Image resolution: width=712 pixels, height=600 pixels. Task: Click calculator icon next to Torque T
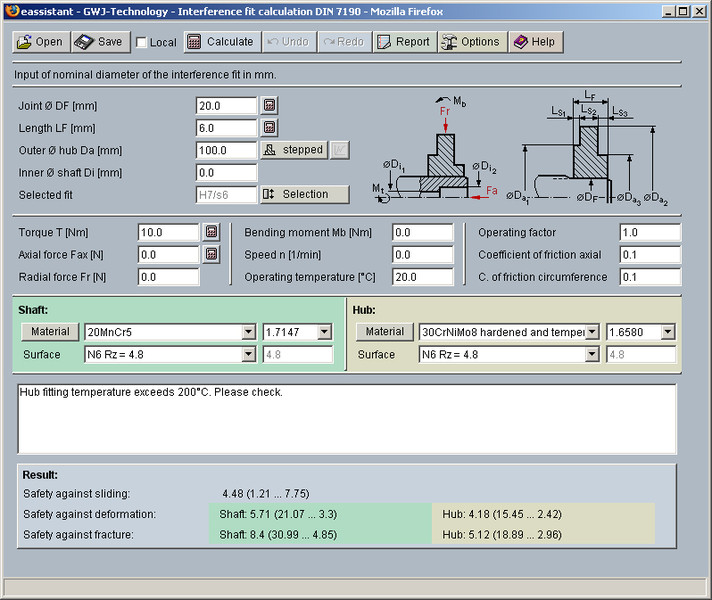(211, 232)
